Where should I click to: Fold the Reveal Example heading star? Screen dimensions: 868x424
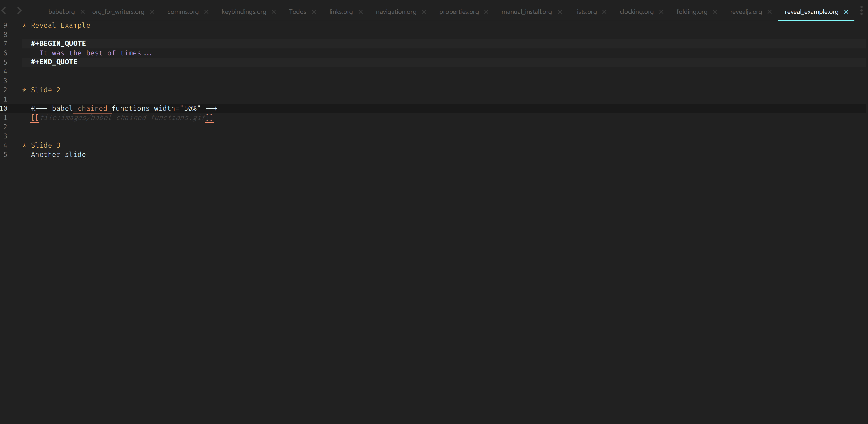24,26
